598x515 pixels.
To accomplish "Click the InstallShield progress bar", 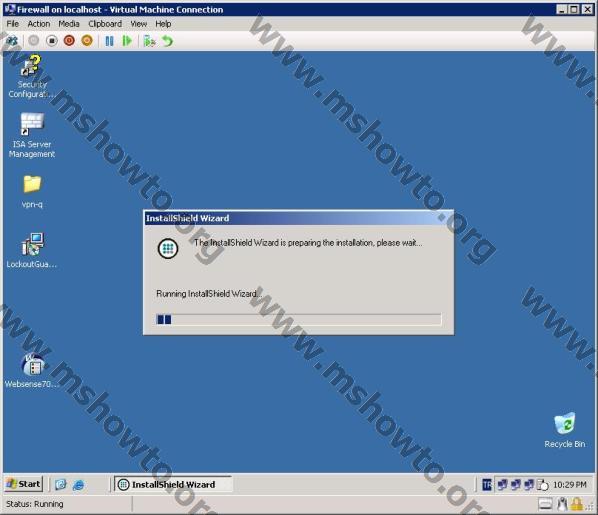I will (x=299, y=319).
